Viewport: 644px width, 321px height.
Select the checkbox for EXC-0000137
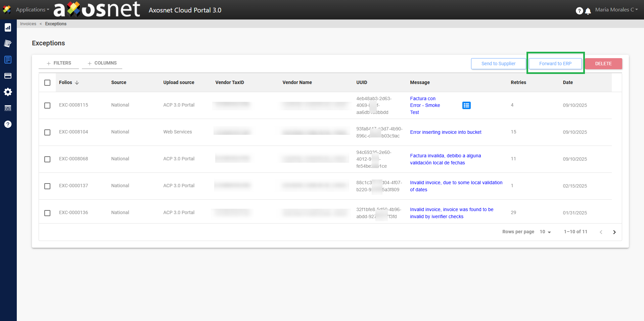(47, 186)
